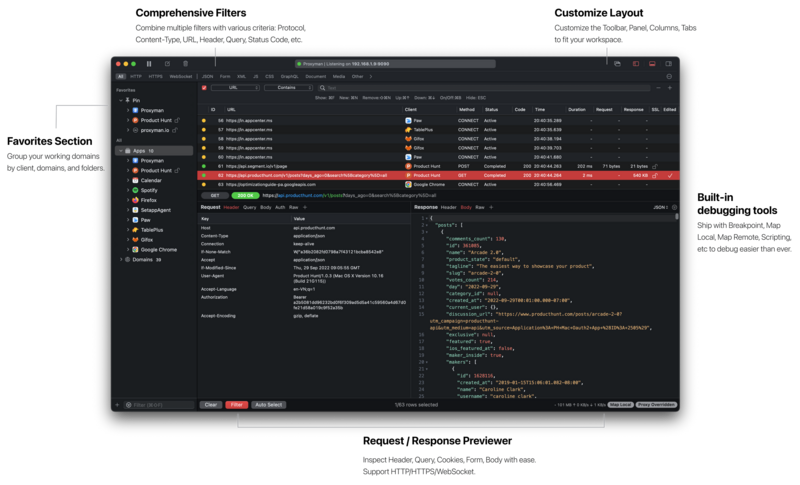The image size is (800, 485).
Task: Uncheck the red filter enable checkbox
Action: 204,88
